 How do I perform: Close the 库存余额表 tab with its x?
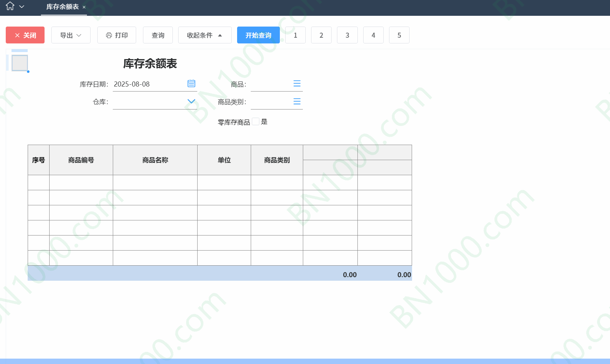coord(84,7)
